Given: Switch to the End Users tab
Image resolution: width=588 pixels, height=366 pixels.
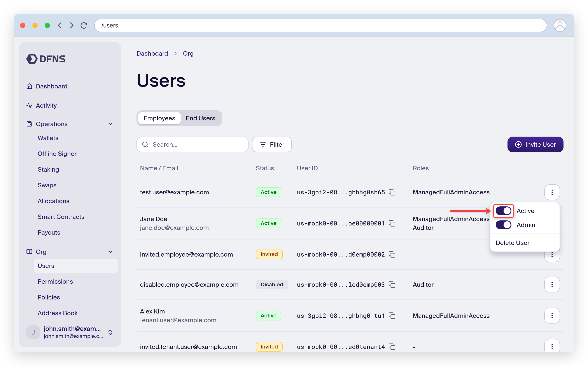Looking at the screenshot, I should 201,118.
